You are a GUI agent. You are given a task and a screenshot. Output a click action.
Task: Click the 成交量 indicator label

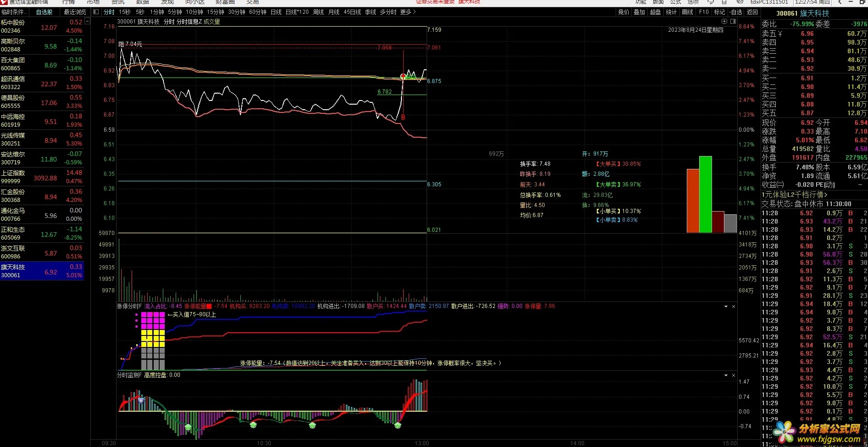tap(212, 22)
